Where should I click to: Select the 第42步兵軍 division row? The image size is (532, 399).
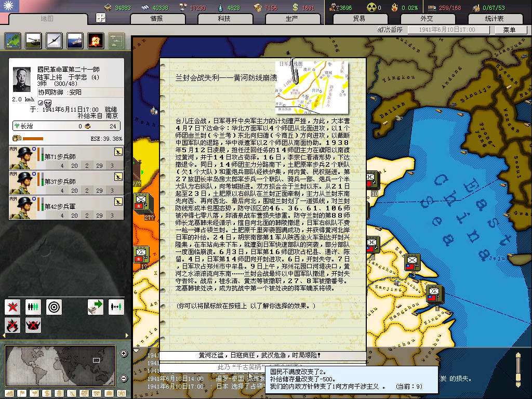pyautogui.click(x=66, y=207)
